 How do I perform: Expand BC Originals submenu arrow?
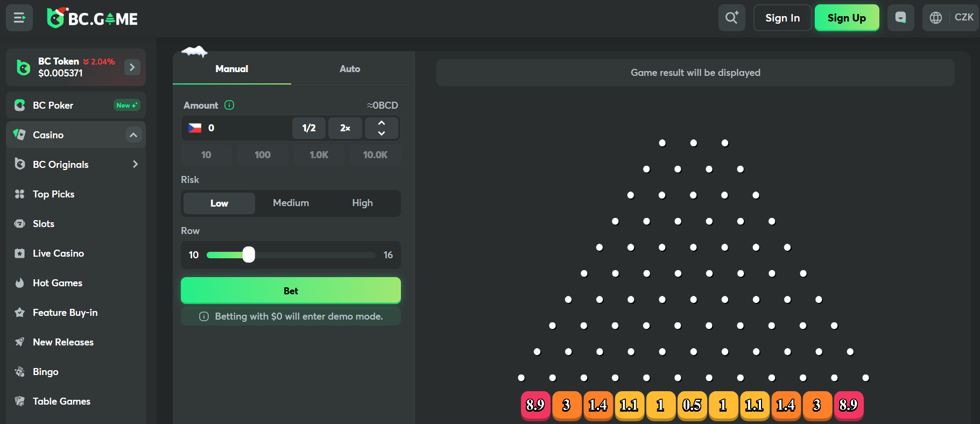(135, 164)
